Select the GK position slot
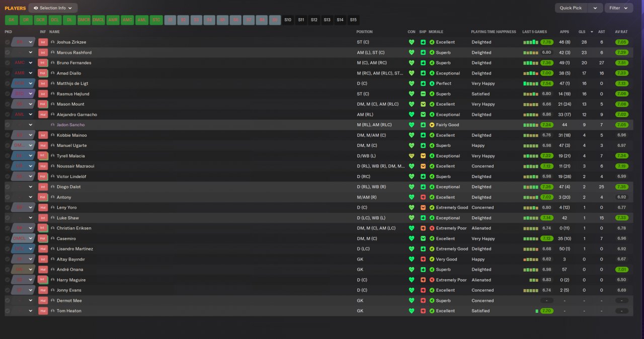644x339 pixels. coord(12,20)
